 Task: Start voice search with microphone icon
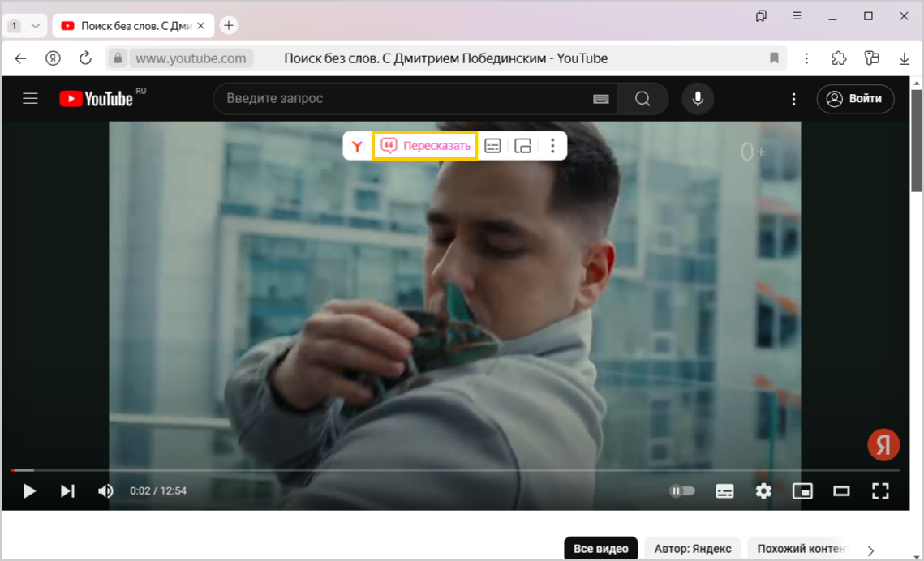(697, 99)
